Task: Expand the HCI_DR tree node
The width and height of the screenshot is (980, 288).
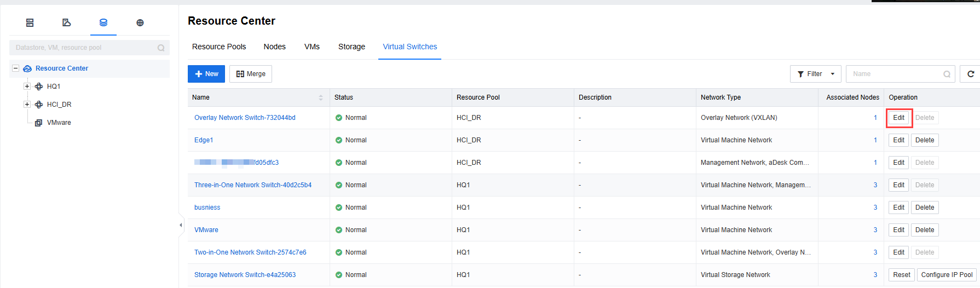Action: tap(27, 105)
